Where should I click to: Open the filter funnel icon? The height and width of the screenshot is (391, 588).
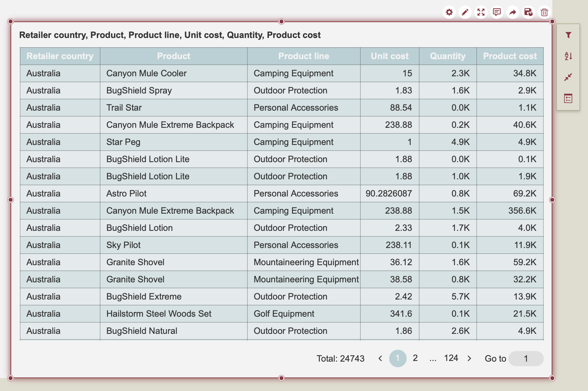coord(568,35)
